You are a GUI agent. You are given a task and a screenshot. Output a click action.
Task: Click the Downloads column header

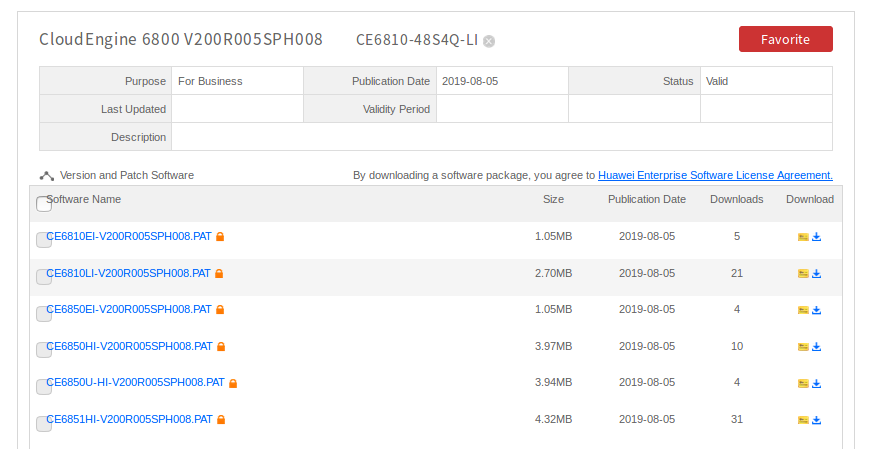click(x=736, y=199)
